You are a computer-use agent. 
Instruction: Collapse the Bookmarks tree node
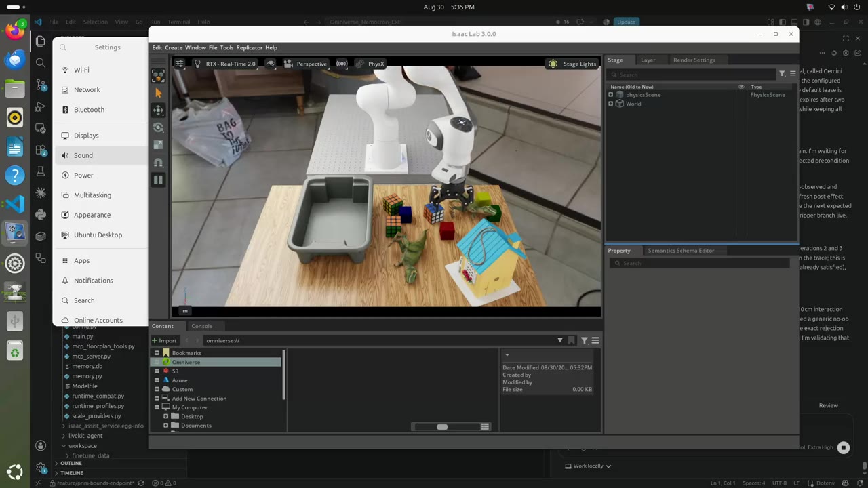tap(157, 353)
